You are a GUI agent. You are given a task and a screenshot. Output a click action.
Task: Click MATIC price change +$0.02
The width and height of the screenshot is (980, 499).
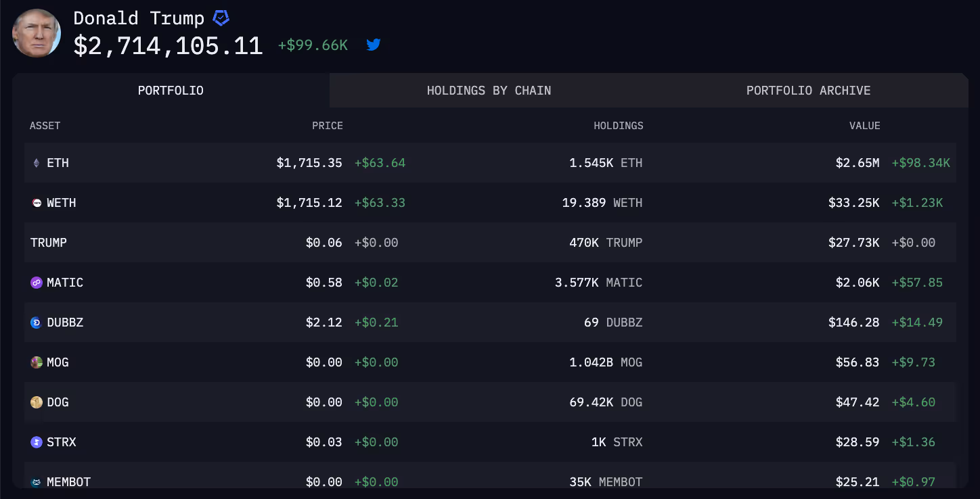pyautogui.click(x=376, y=283)
